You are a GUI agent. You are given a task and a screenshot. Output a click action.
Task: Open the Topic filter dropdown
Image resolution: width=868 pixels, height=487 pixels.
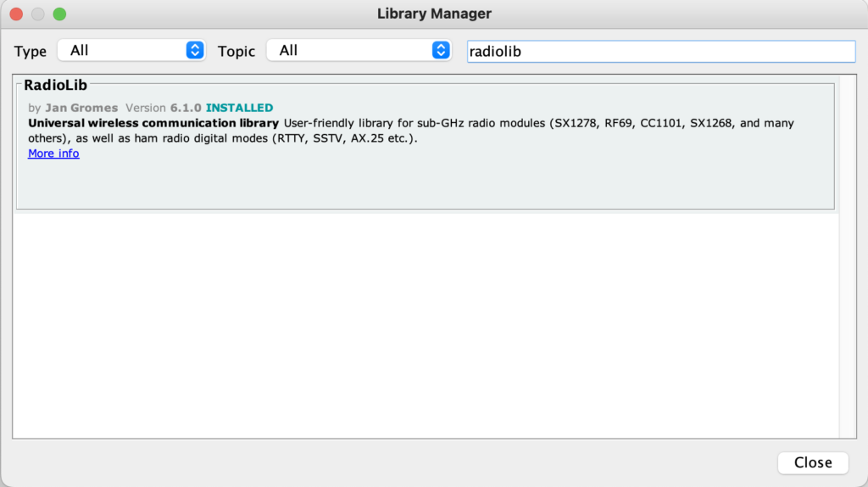[359, 50]
